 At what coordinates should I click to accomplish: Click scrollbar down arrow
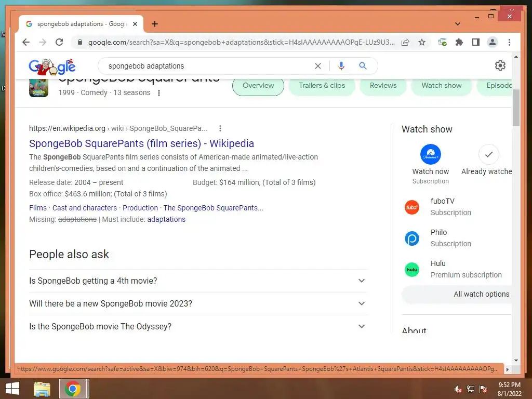click(516, 361)
